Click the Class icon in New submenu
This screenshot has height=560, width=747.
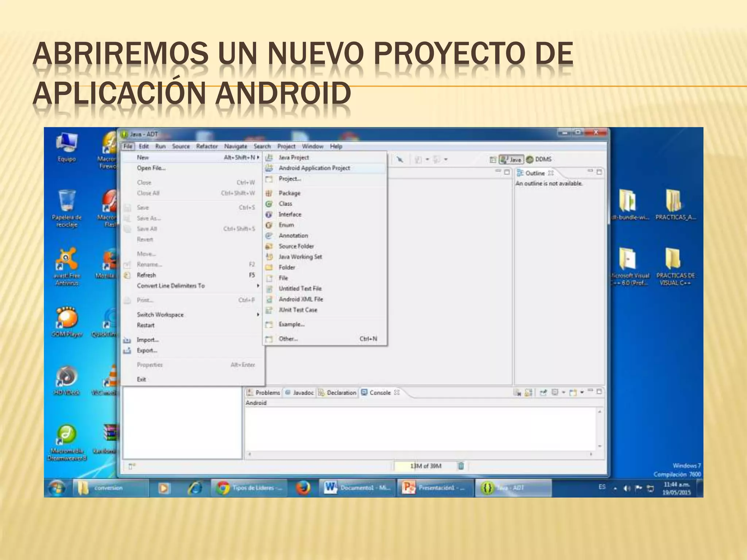(x=269, y=204)
